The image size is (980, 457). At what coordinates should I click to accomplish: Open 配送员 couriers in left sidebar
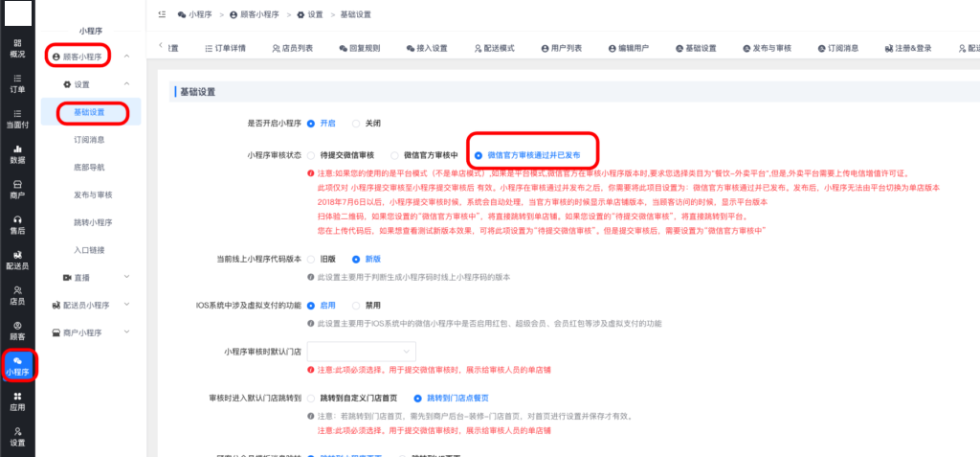17,260
